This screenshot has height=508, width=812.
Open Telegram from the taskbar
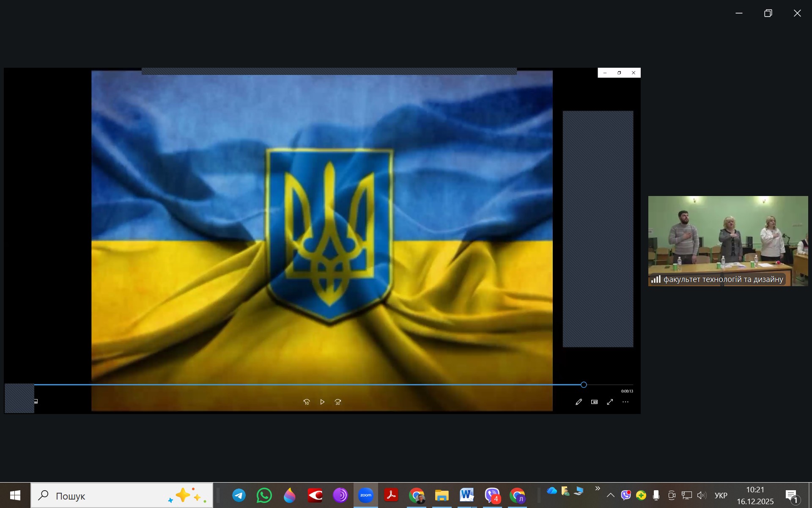click(x=239, y=495)
